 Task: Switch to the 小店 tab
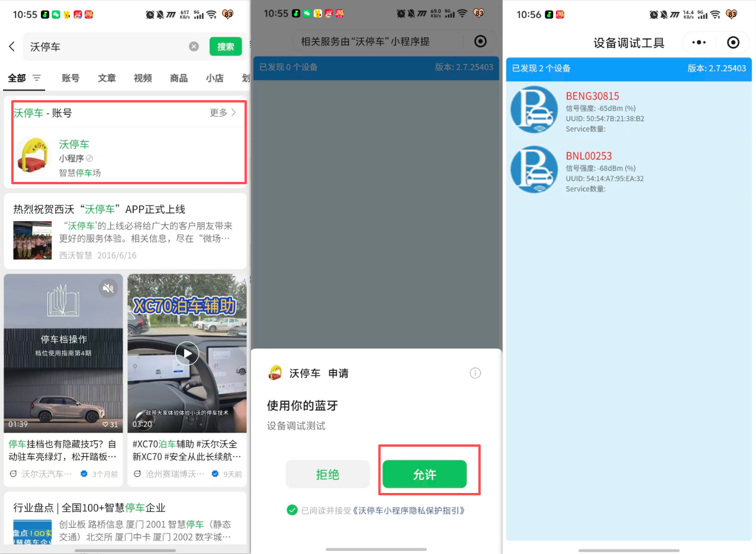(x=214, y=78)
